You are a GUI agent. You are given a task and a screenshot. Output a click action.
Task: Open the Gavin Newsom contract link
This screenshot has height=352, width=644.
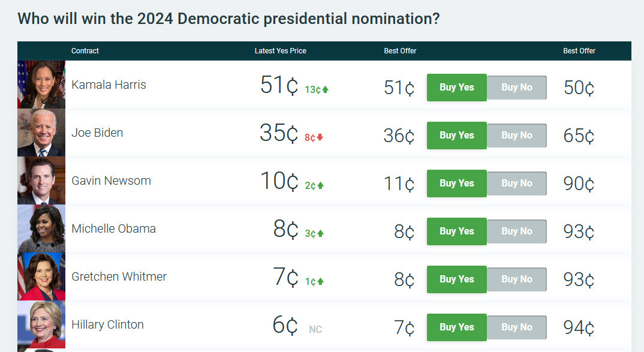[111, 180]
